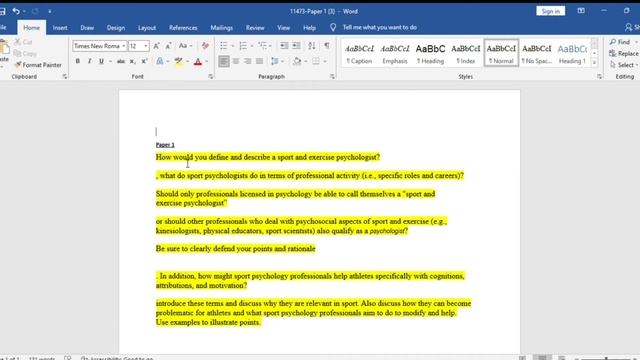Open Styles pane launcher
Image resolution: width=640 pixels, height=360 pixels.
click(x=599, y=76)
